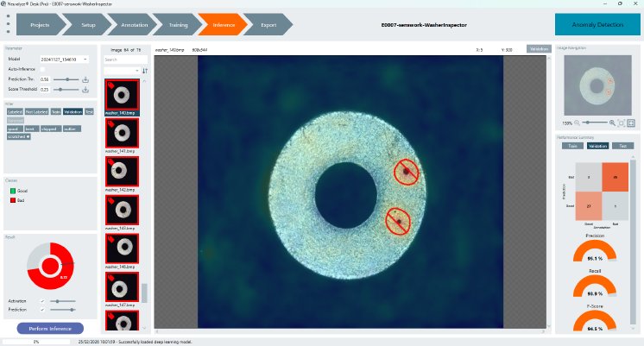The height and width of the screenshot is (346, 644).
Task: Enable the Auto-Inference checkbox
Action: tap(42, 69)
